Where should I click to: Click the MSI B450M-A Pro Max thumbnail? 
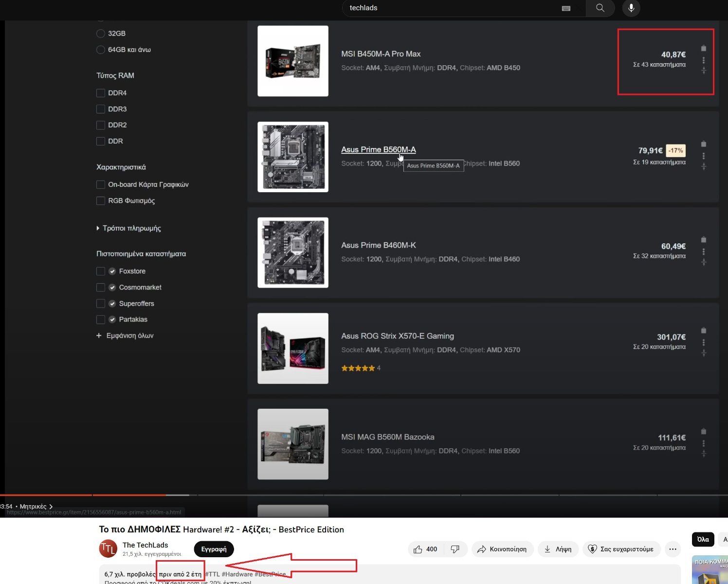click(293, 61)
